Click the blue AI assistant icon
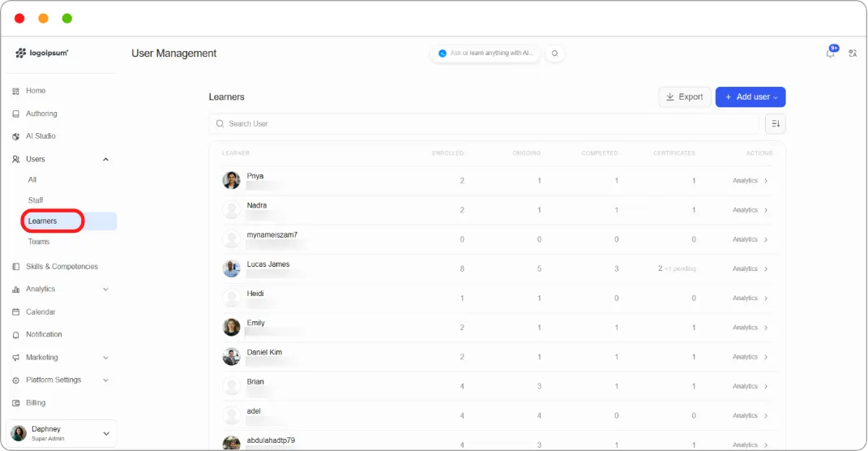This screenshot has height=451, width=868. [x=443, y=54]
